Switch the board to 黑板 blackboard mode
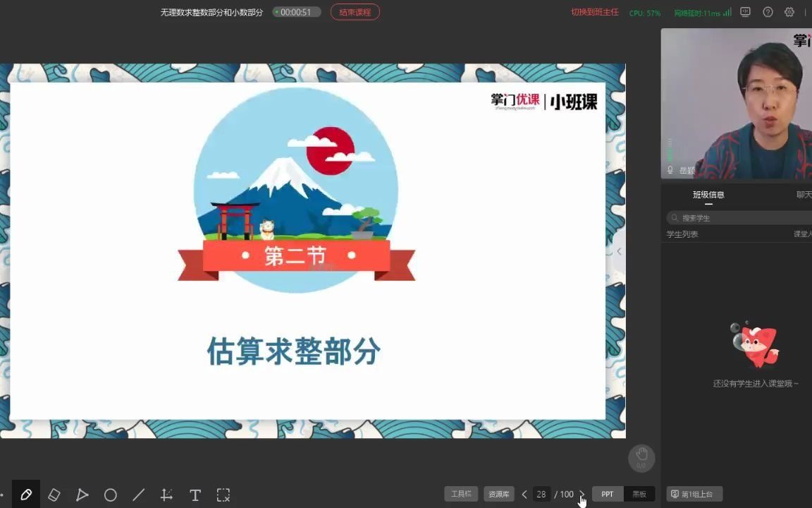 (639, 494)
